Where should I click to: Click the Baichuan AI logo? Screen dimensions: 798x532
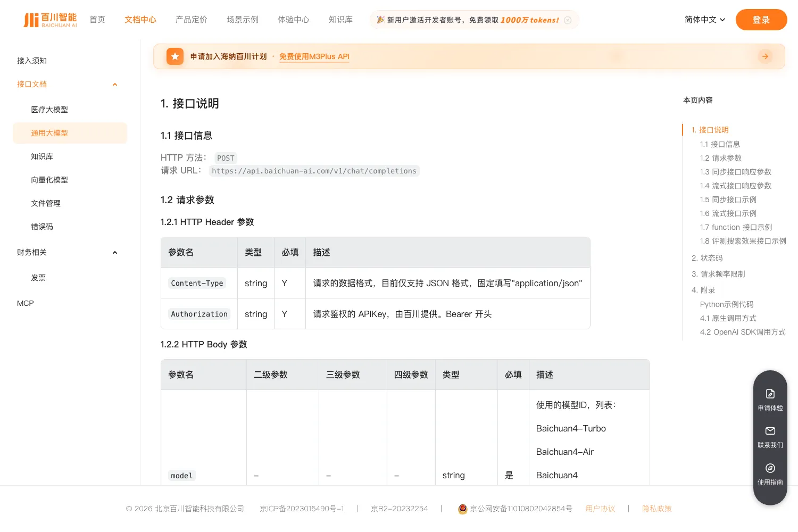50,20
